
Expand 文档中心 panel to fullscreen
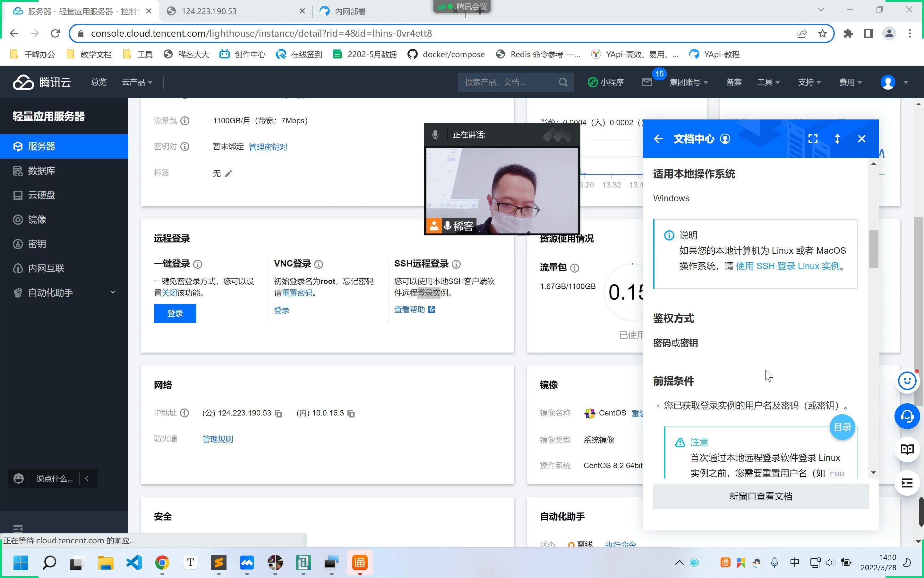pos(813,139)
